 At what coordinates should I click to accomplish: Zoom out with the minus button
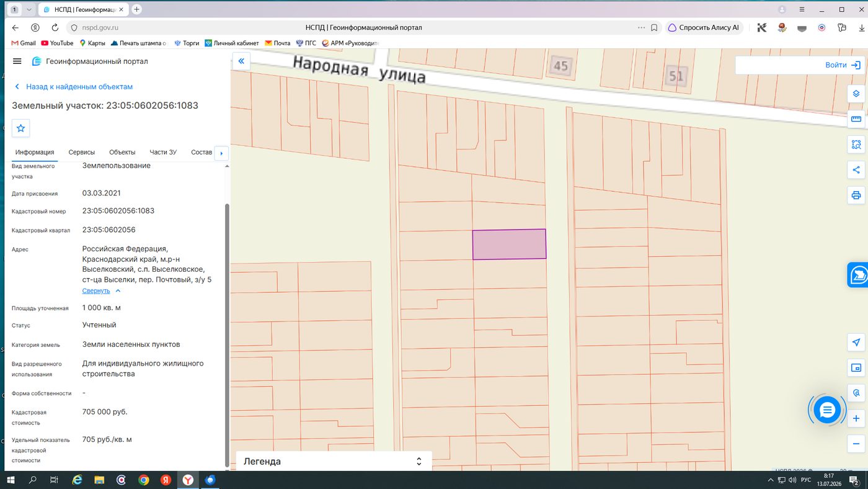tap(856, 444)
